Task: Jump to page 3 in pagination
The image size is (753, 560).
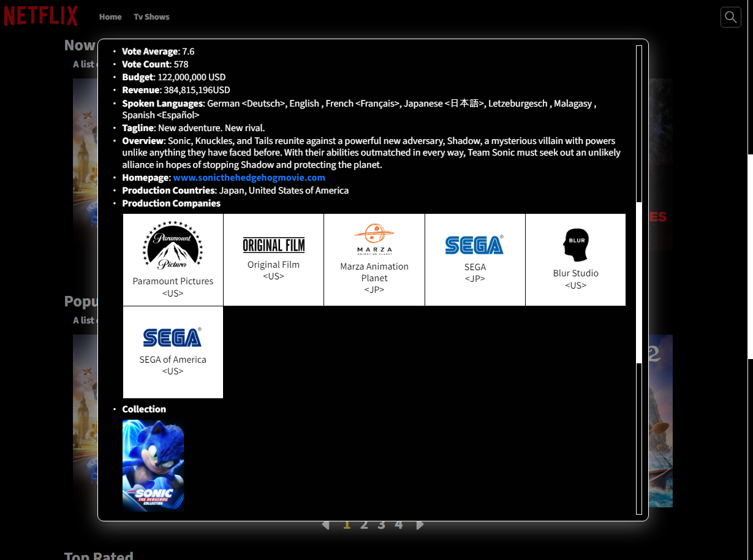Action: (381, 525)
